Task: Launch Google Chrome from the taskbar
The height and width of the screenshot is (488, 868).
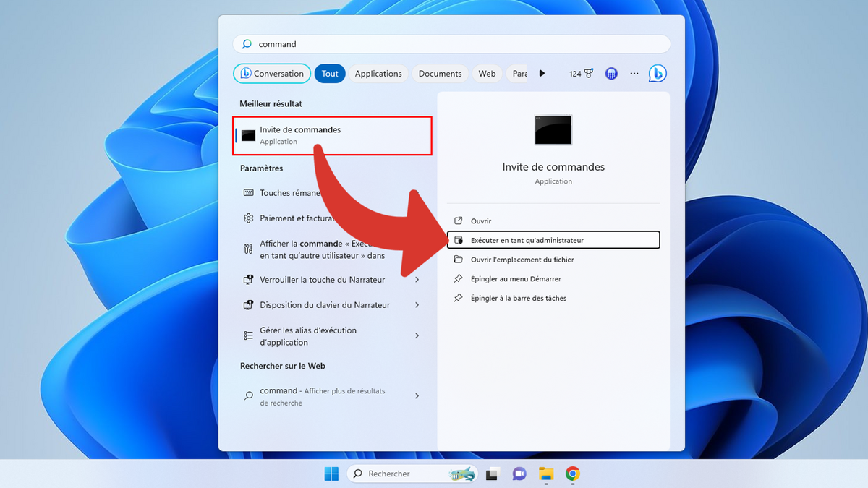Action: [572, 474]
